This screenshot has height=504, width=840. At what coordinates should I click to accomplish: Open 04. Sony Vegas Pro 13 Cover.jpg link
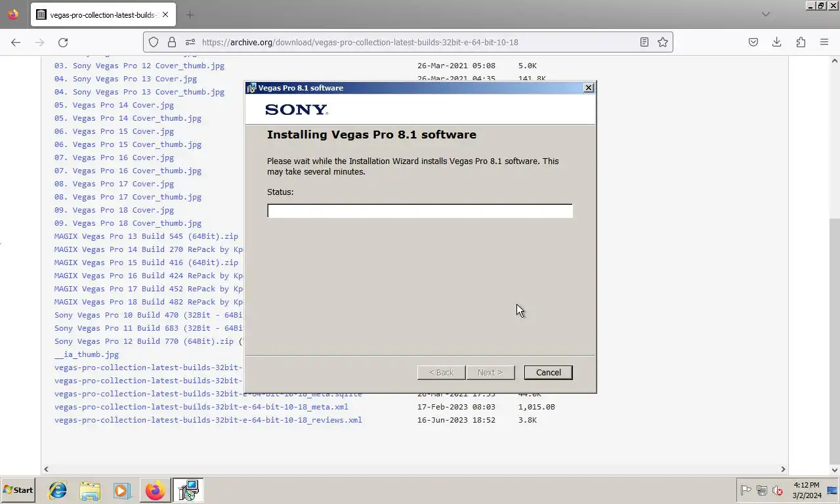(125, 79)
